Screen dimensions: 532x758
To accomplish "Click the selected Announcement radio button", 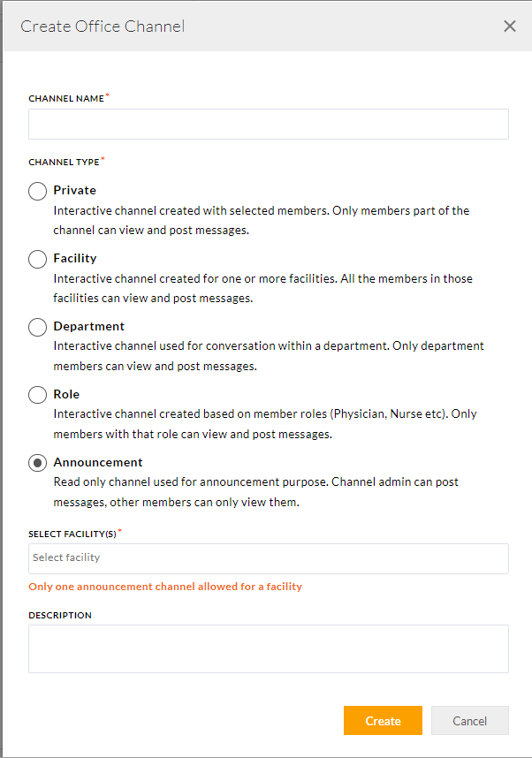I will (x=37, y=463).
